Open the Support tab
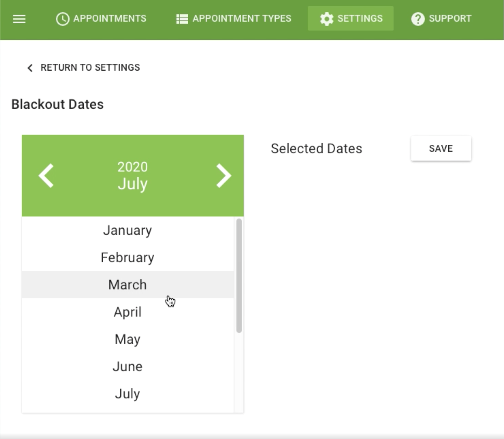504x439 pixels. tap(441, 19)
